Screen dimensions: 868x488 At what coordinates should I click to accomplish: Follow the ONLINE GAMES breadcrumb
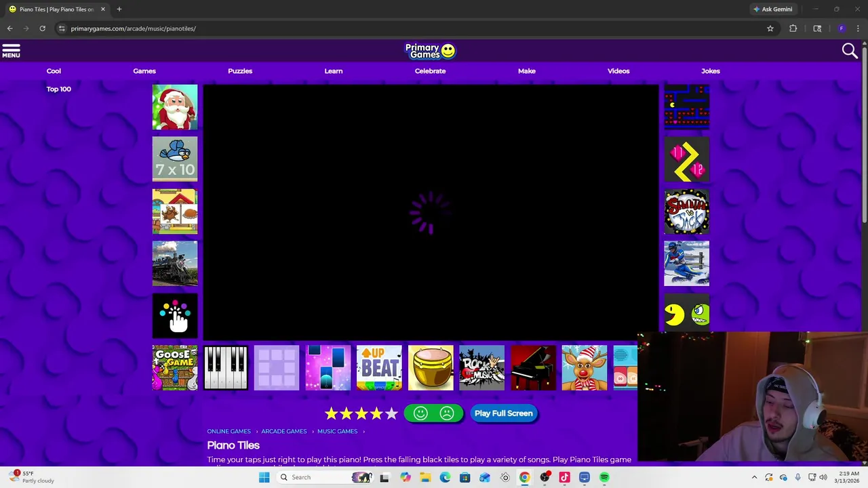tap(229, 431)
